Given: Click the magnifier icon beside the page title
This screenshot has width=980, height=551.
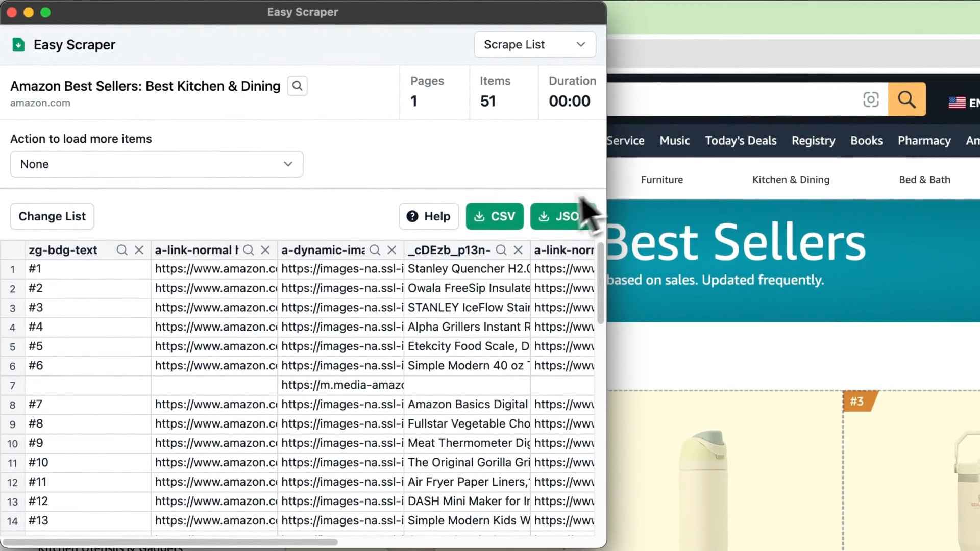Looking at the screenshot, I should point(297,86).
